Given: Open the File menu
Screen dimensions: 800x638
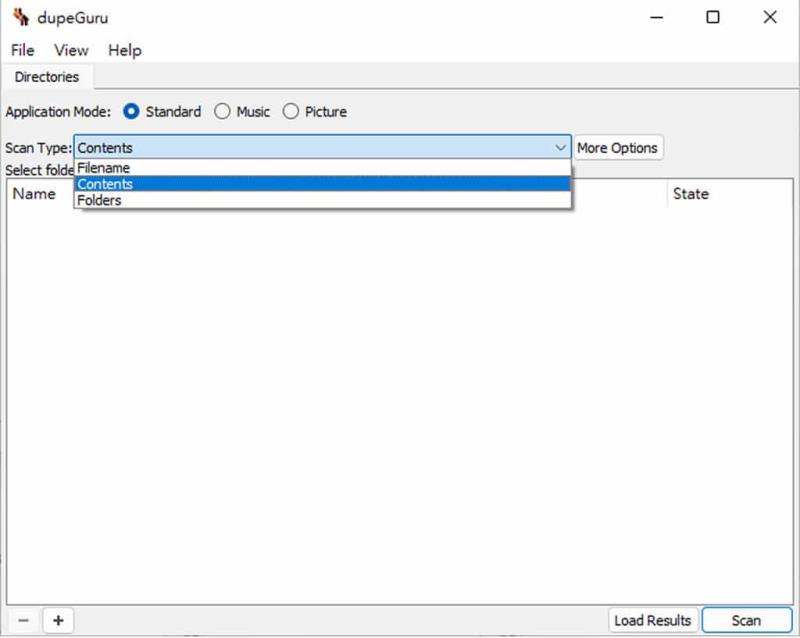Looking at the screenshot, I should coord(22,50).
